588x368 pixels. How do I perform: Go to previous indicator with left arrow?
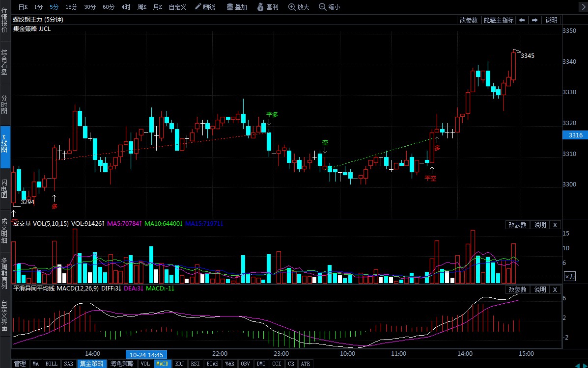[x=522, y=20]
